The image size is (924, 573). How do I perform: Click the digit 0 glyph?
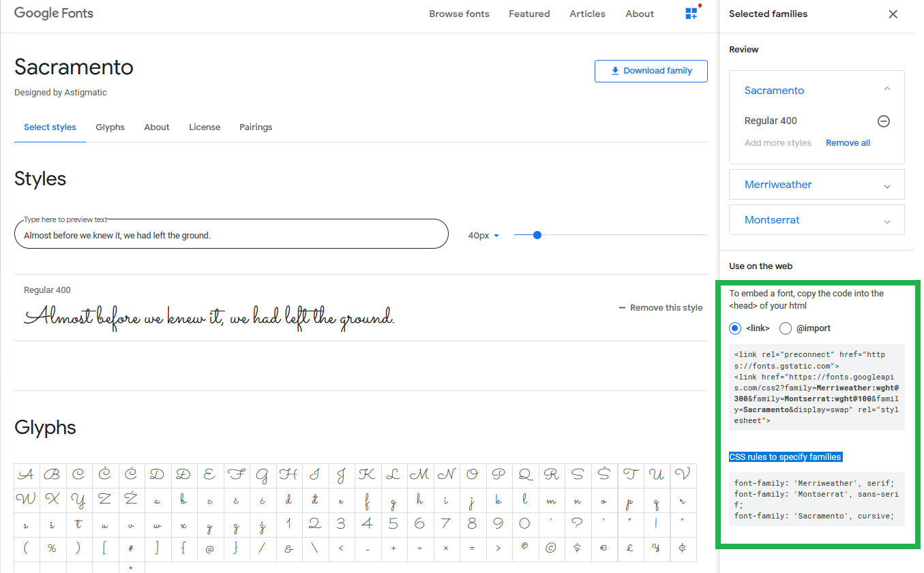524,524
